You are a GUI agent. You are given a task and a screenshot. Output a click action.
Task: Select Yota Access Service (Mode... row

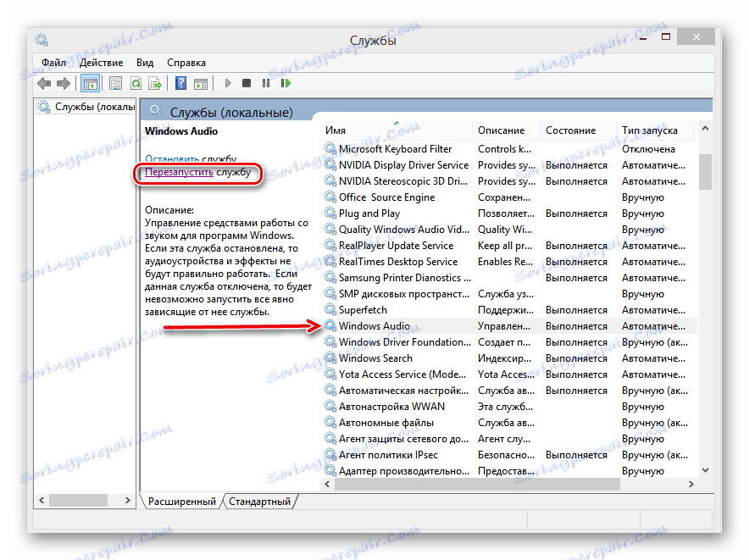tap(508, 374)
